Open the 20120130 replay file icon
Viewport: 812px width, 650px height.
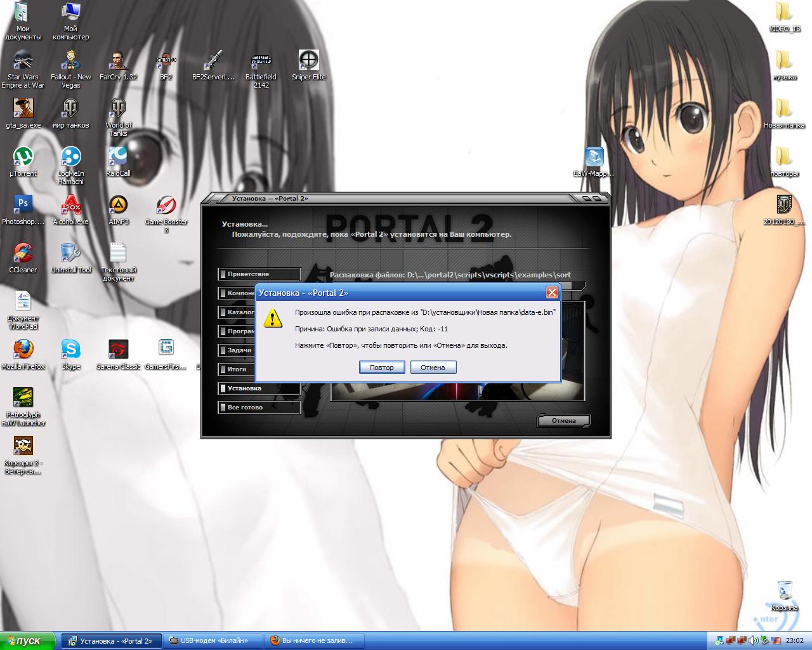[x=784, y=211]
